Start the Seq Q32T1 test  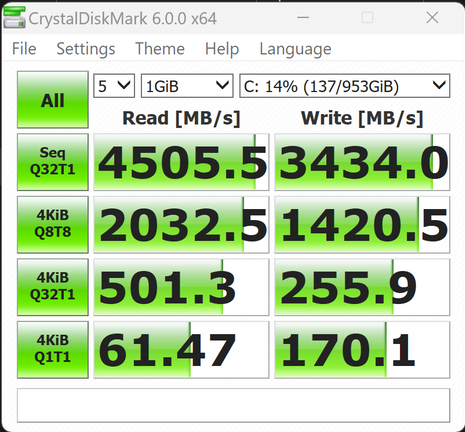coord(53,162)
